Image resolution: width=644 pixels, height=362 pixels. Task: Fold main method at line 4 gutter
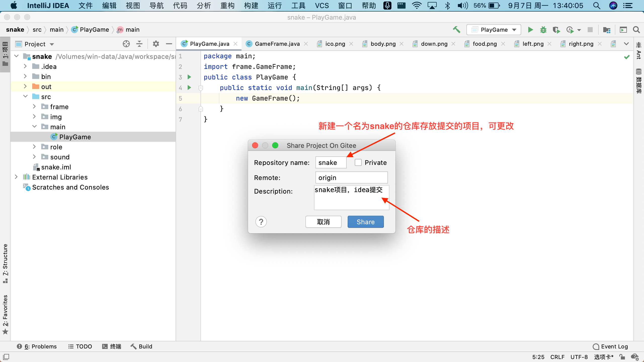pyautogui.click(x=201, y=88)
